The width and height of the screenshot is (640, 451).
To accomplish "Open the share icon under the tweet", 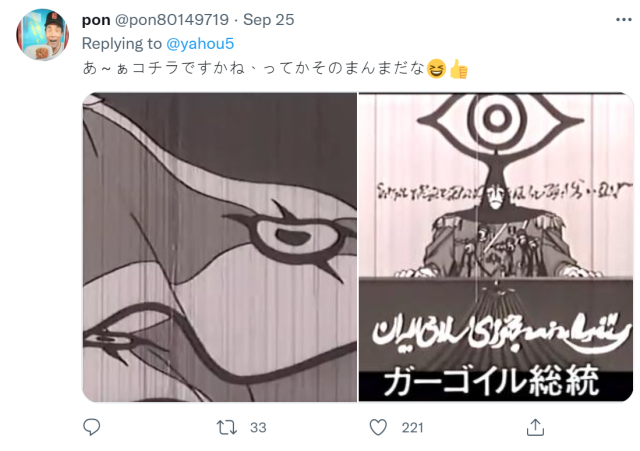I will [535, 427].
